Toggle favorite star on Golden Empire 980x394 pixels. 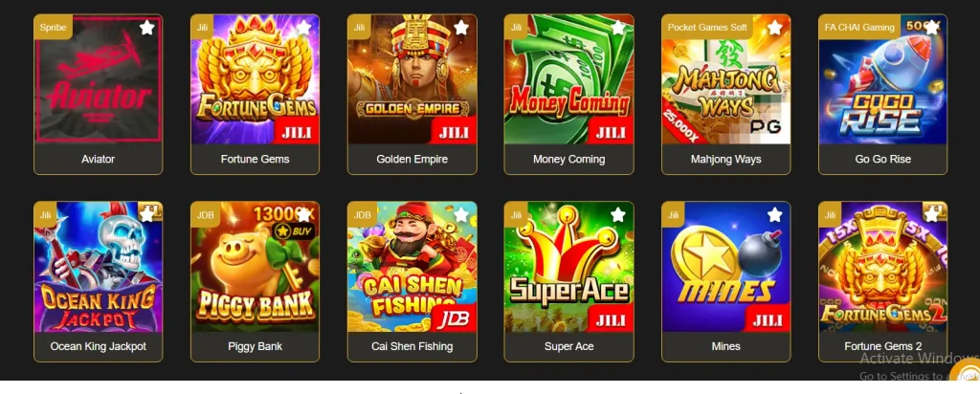[x=461, y=28]
